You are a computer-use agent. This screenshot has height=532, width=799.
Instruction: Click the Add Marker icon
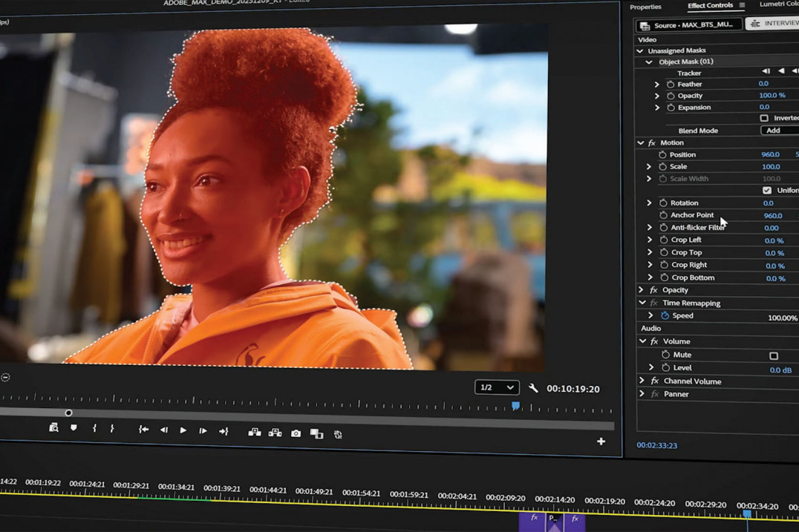[x=72, y=429]
